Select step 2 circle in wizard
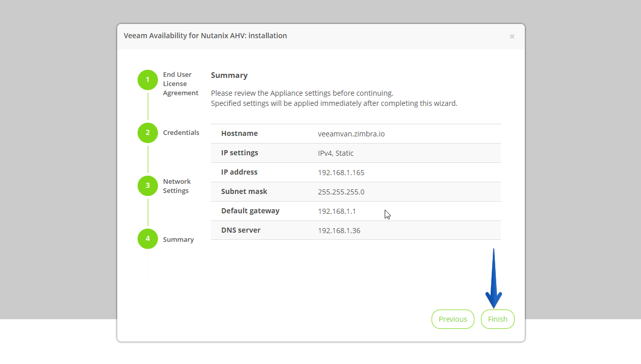Image resolution: width=641 pixels, height=364 pixels. pos(148,133)
